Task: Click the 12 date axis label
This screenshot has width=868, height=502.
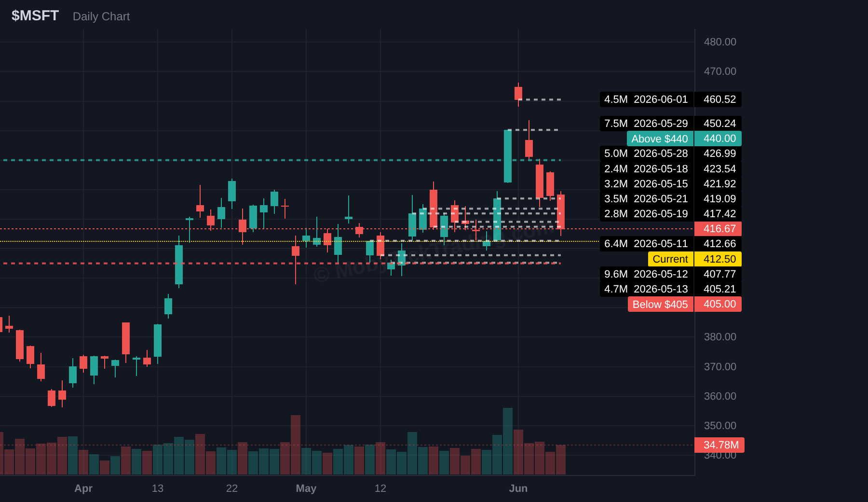Action: click(x=380, y=488)
